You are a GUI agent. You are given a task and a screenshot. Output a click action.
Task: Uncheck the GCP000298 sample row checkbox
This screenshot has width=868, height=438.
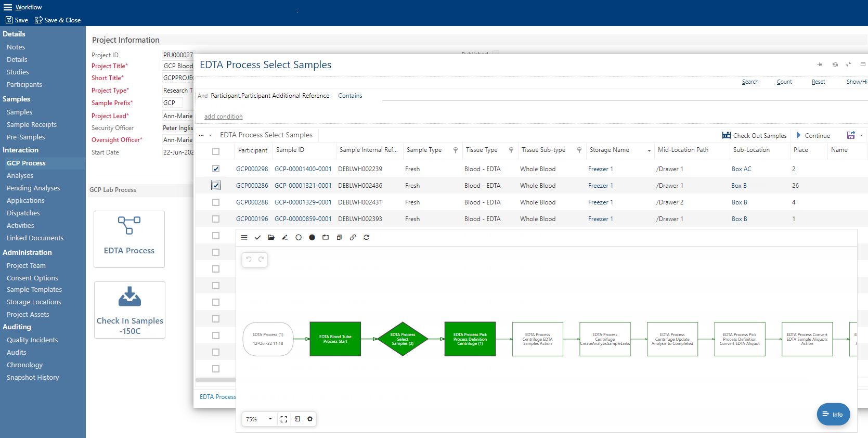pos(216,169)
